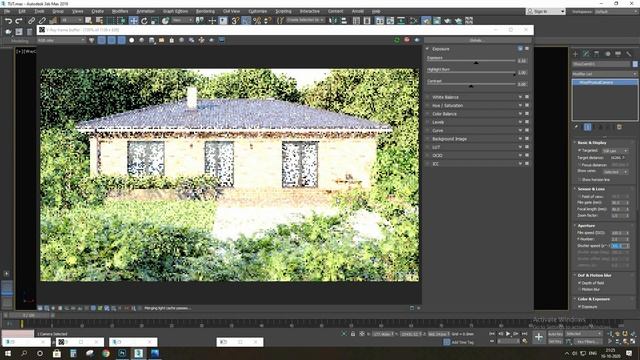Toggle the 3D Snaps icon
The width and height of the screenshot is (640, 360).
[235, 20]
